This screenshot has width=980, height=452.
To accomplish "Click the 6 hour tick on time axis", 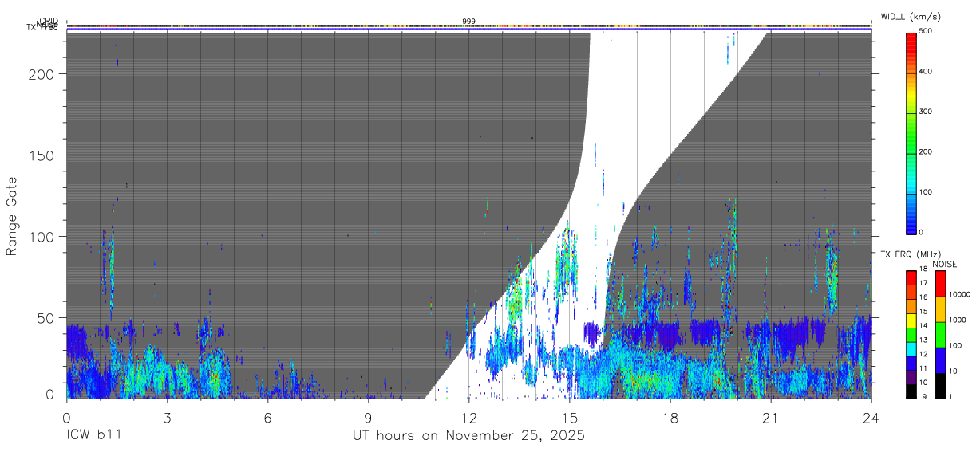I will click(x=267, y=417).
